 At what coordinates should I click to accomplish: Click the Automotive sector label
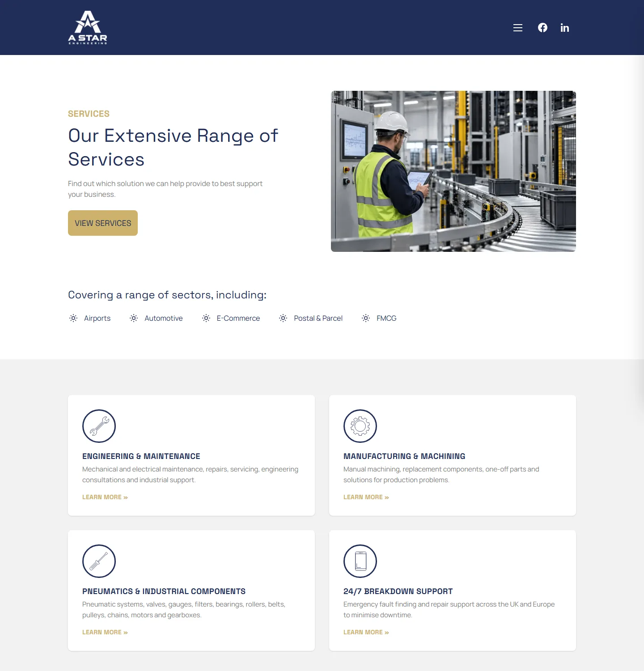(164, 318)
